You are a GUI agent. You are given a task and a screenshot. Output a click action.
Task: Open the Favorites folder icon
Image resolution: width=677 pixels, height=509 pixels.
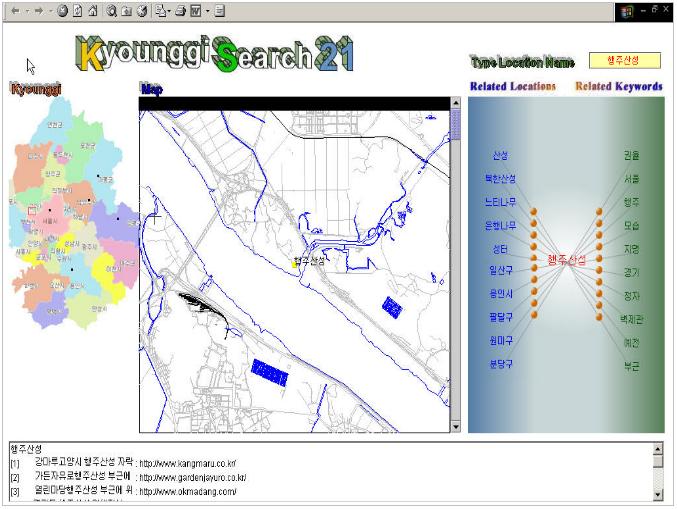click(x=127, y=11)
